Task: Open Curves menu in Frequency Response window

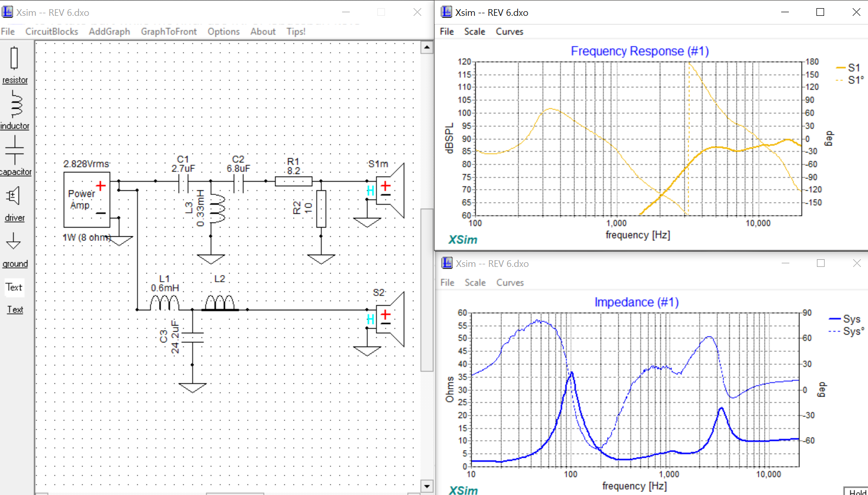Action: coord(510,32)
